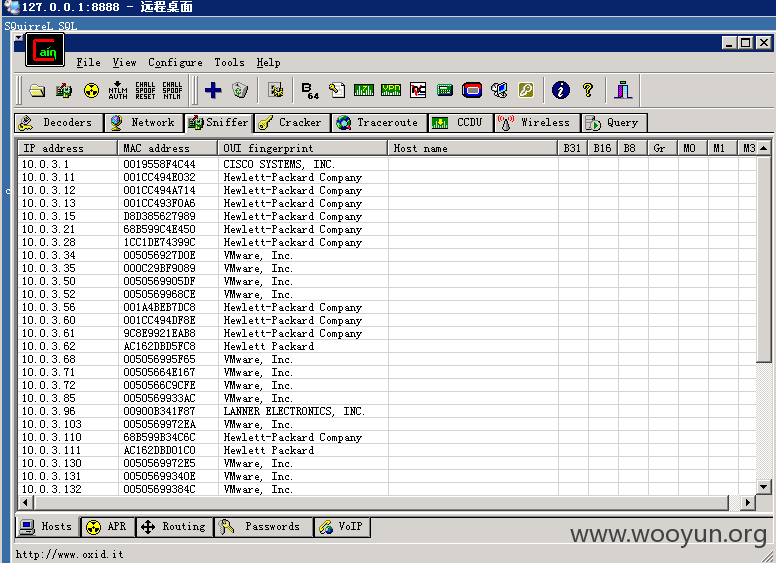Click the Configure network card icon
This screenshot has height=563, width=776.
[x=276, y=91]
